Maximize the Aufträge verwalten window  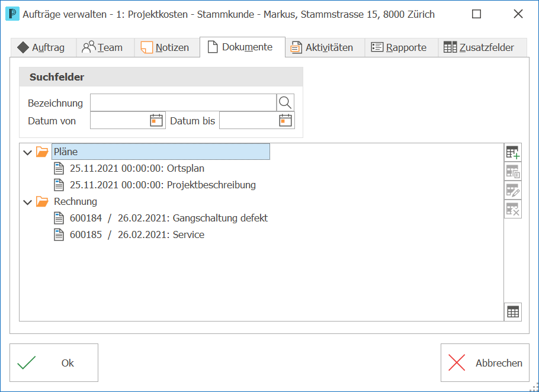(x=476, y=14)
